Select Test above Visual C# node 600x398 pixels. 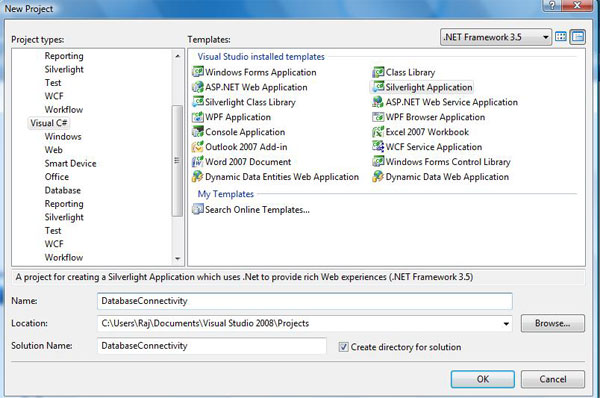pyautogui.click(x=53, y=83)
